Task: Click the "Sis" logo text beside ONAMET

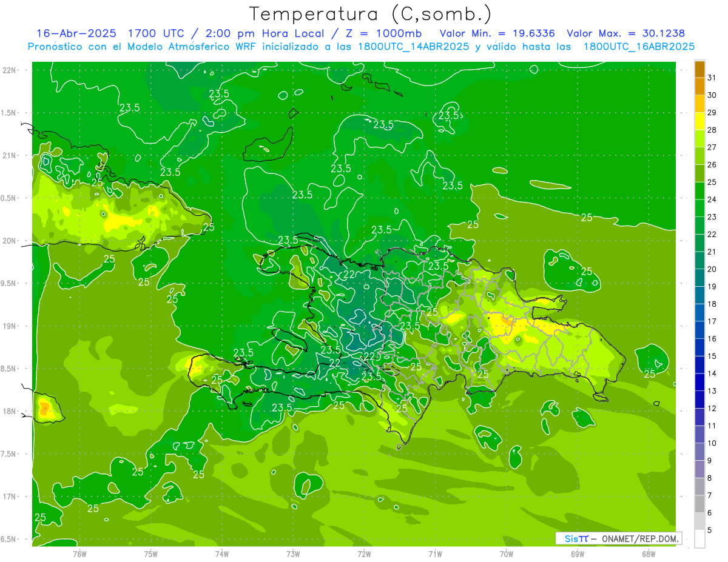Action: (x=571, y=538)
